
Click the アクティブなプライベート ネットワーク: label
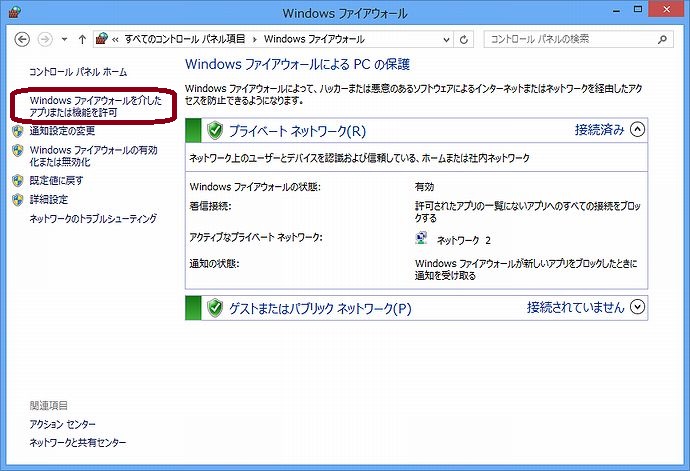(x=256, y=237)
